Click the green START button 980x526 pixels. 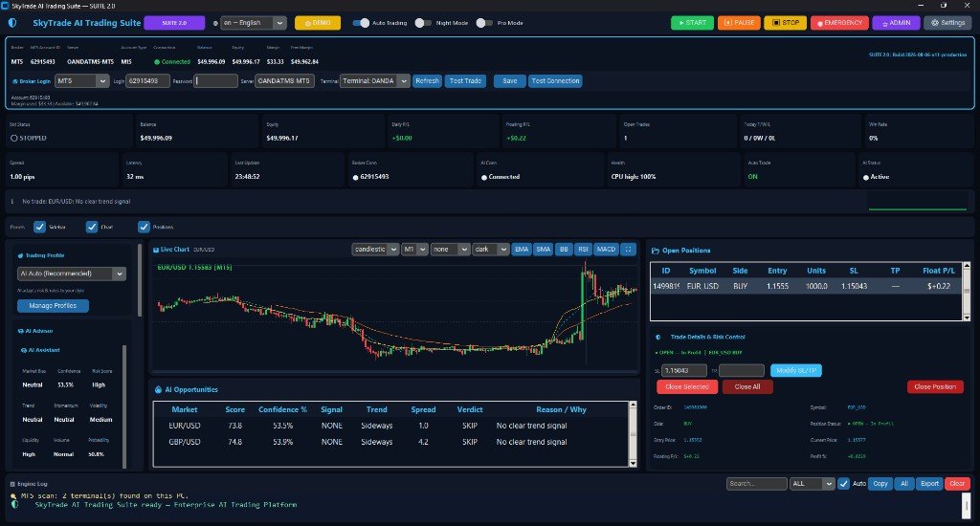[x=693, y=23]
